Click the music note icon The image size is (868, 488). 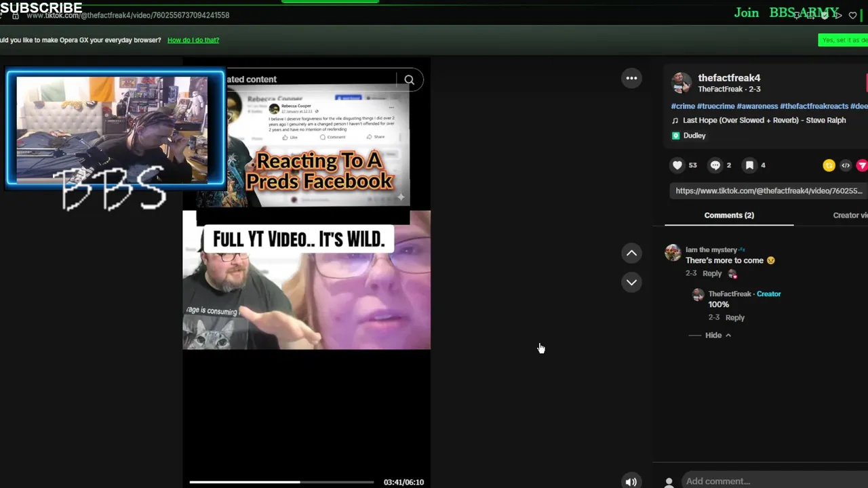point(675,121)
